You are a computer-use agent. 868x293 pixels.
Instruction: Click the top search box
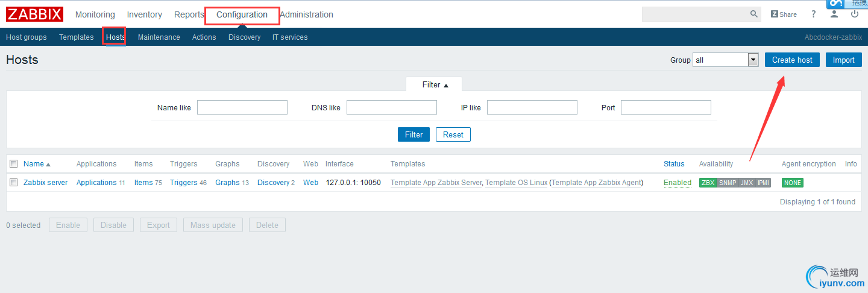tap(695, 14)
